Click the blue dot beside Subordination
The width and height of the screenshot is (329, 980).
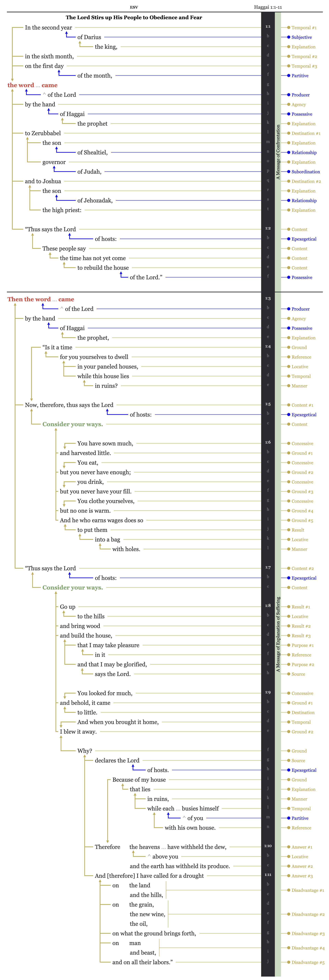pos(289,172)
